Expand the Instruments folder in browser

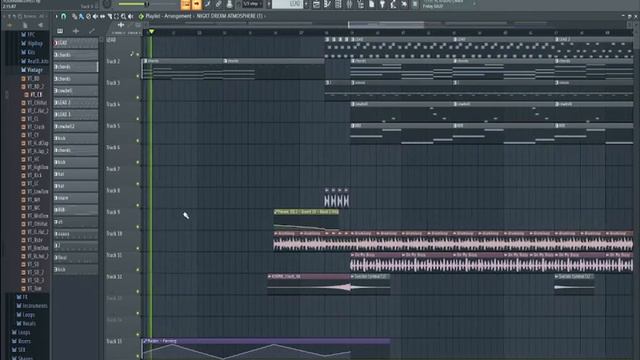coord(32,306)
